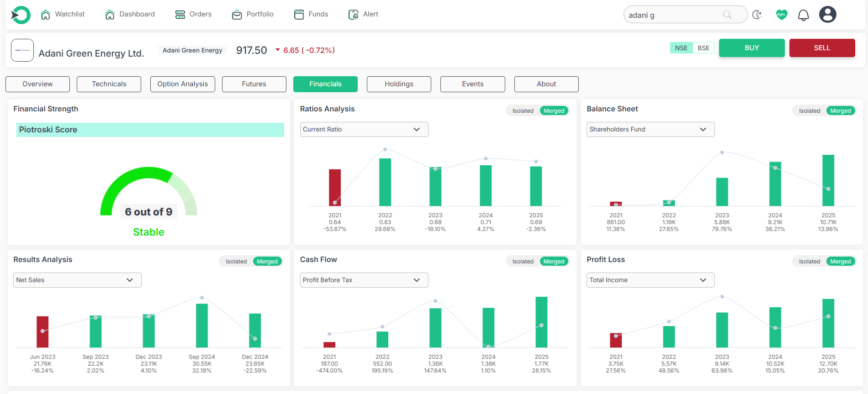This screenshot has width=868, height=394.
Task: Click Sep 2024 bar in Results Analysis
Action: pos(202,326)
